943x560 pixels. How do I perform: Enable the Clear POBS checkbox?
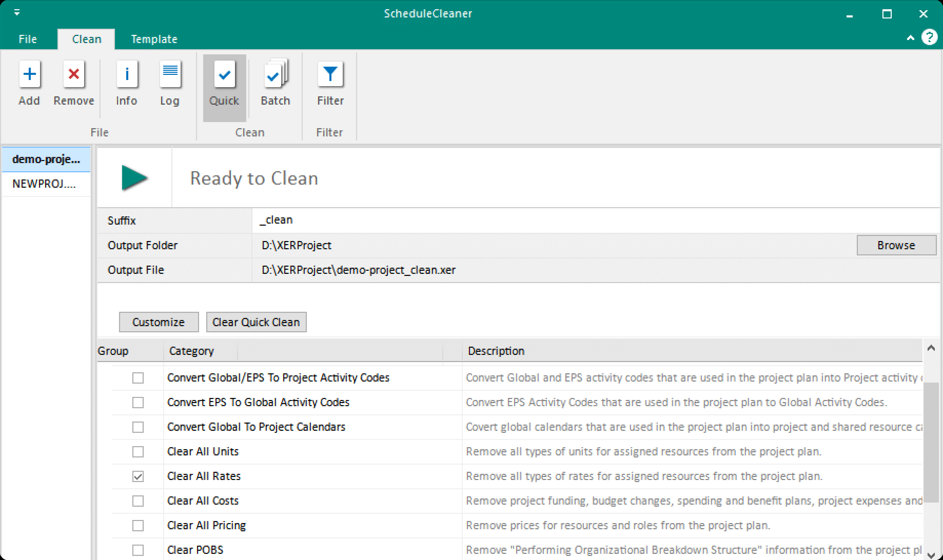(138, 550)
